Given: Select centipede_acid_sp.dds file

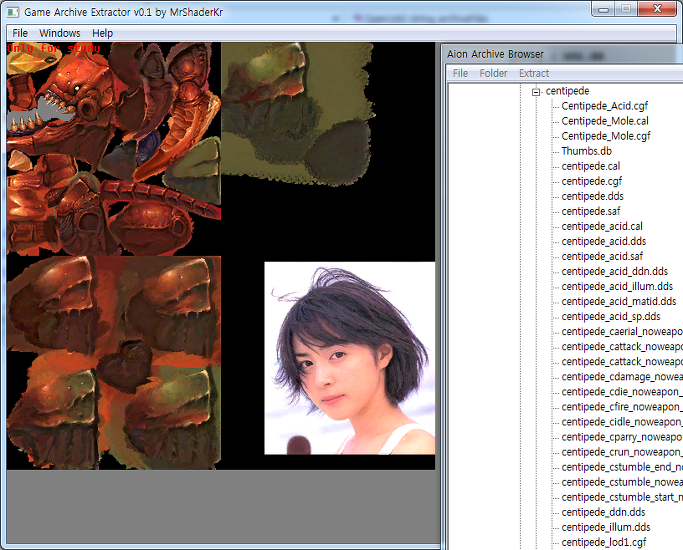Looking at the screenshot, I should (x=611, y=317).
